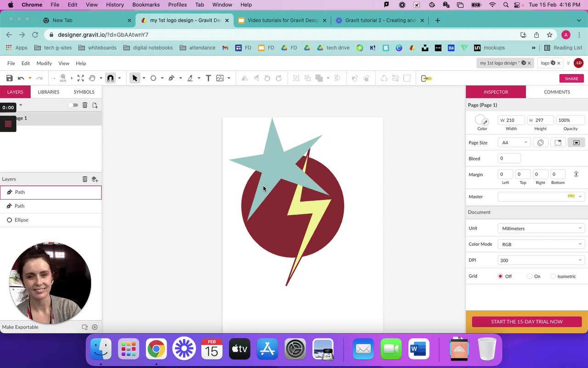Open the app View menu
This screenshot has height=368, width=588.
point(64,63)
